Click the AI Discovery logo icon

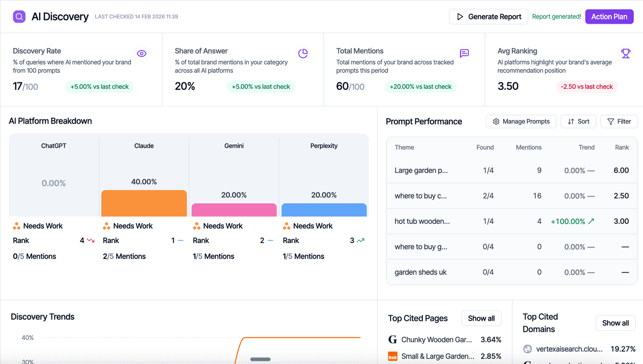[x=19, y=17]
